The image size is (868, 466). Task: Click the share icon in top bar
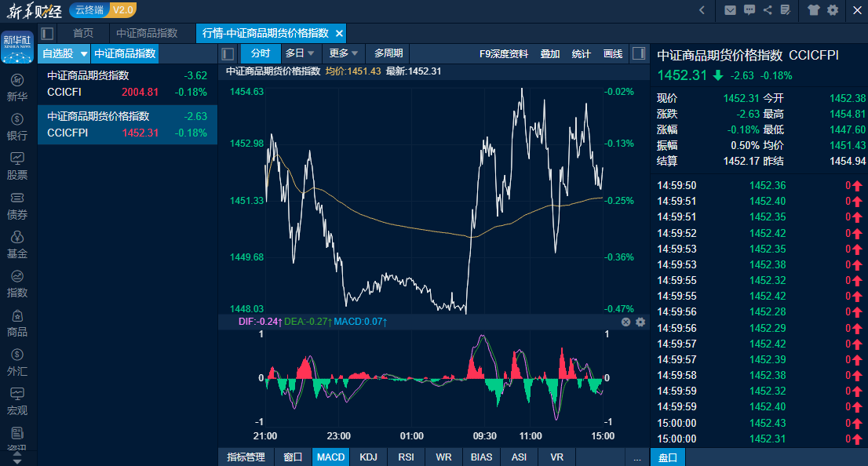click(x=768, y=10)
